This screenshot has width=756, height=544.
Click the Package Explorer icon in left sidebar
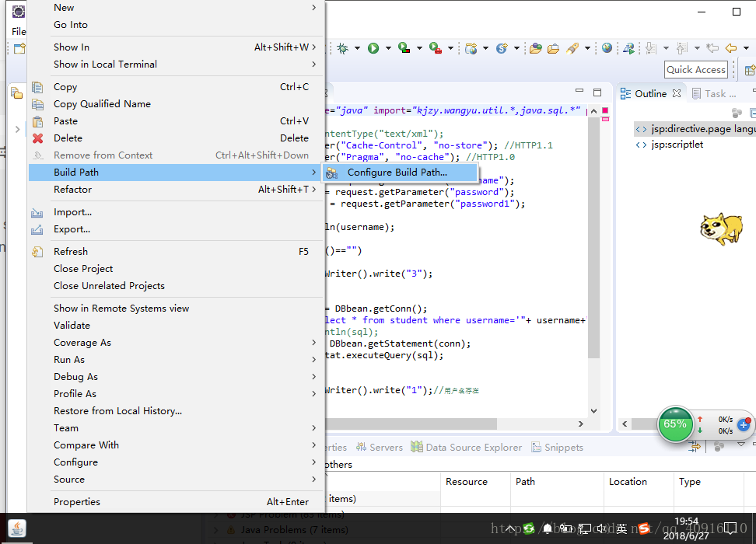(17, 93)
